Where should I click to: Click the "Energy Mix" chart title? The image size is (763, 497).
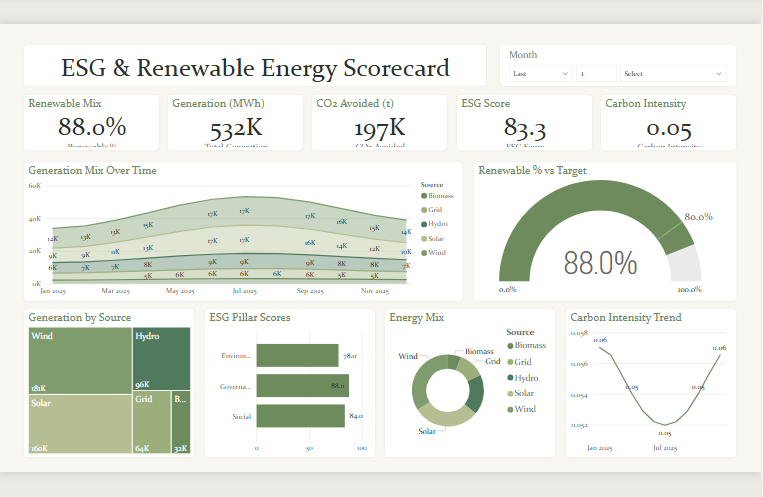(x=417, y=317)
